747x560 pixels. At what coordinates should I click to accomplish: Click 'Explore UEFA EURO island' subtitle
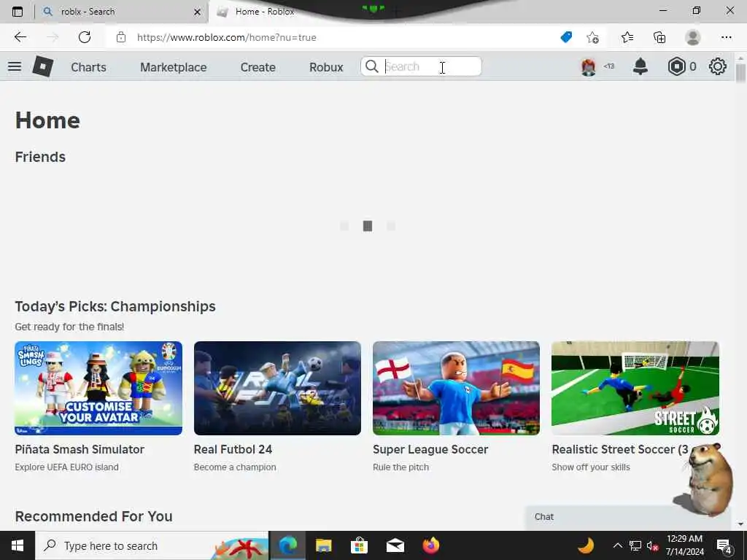click(66, 467)
